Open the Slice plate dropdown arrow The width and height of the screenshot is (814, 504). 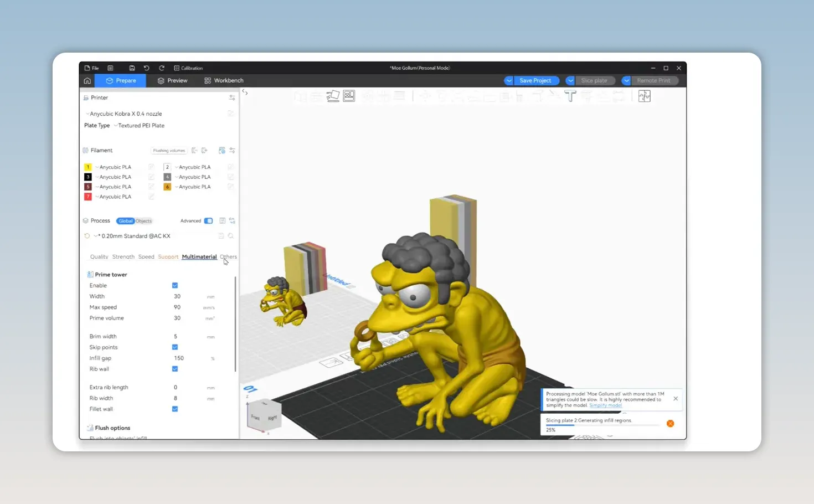pos(570,81)
